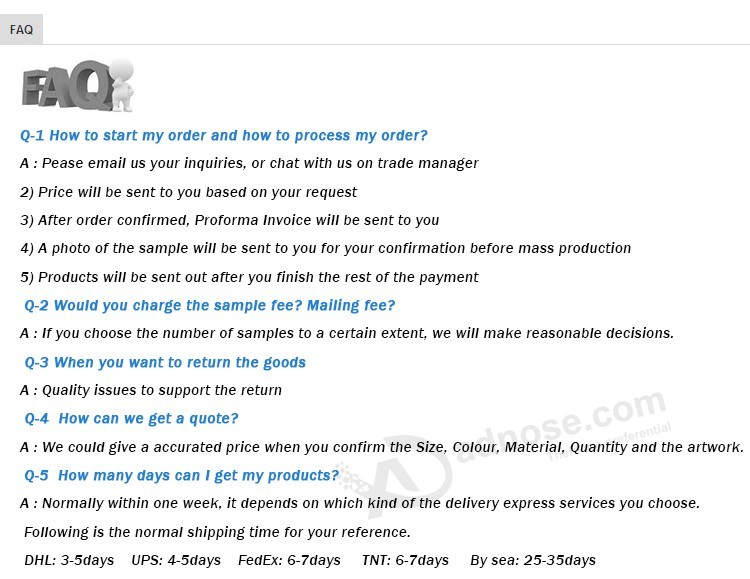Click the line about photo of the sample
The image size is (750, 579).
[325, 249]
